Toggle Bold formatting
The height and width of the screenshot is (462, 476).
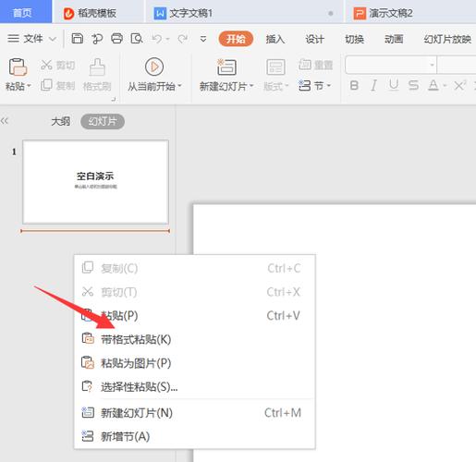[354, 85]
